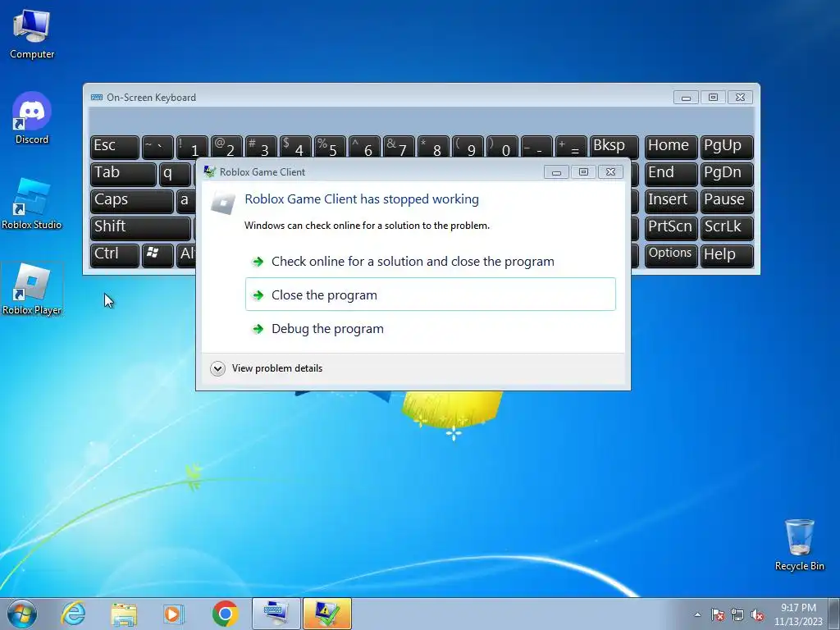The height and width of the screenshot is (630, 840).
Task: Tap the 4 key on On-Screen Keyboard
Action: coord(295,147)
